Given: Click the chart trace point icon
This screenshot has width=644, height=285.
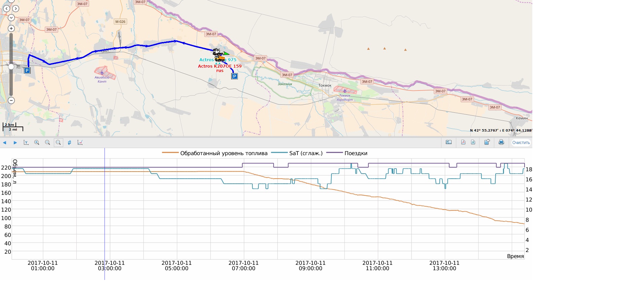Looking at the screenshot, I should pos(80,143).
